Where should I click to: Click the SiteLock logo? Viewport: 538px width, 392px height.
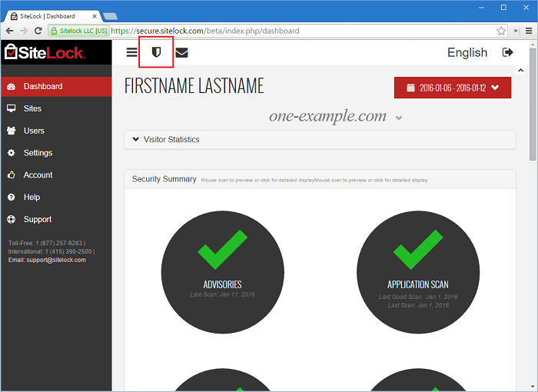point(45,52)
